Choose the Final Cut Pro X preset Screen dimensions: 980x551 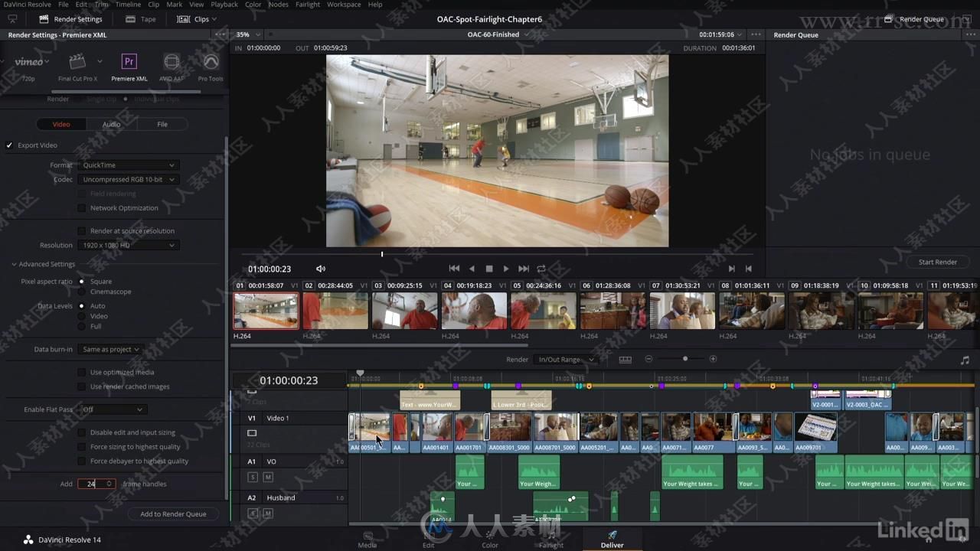point(77,67)
